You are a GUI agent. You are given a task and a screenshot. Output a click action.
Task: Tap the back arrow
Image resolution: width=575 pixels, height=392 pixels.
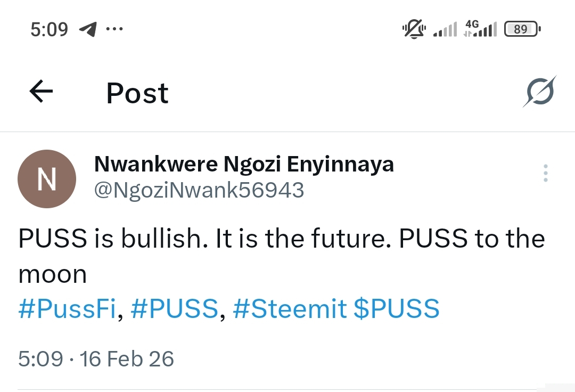point(41,92)
